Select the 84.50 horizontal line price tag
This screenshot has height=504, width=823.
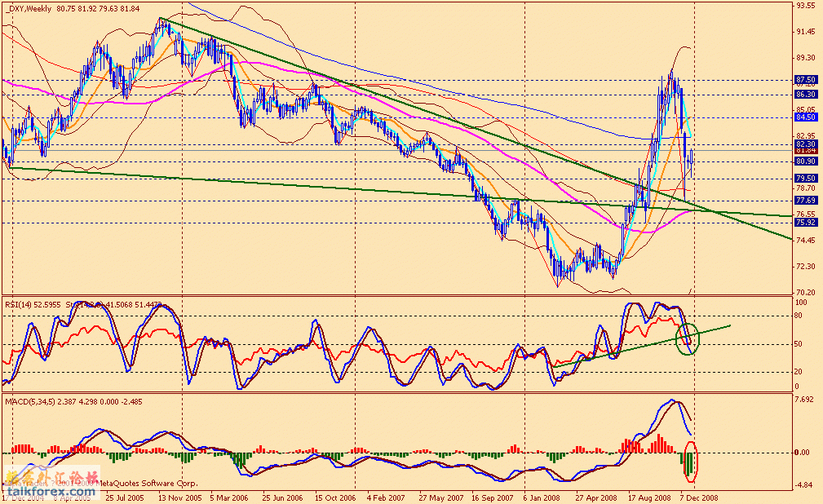point(806,117)
